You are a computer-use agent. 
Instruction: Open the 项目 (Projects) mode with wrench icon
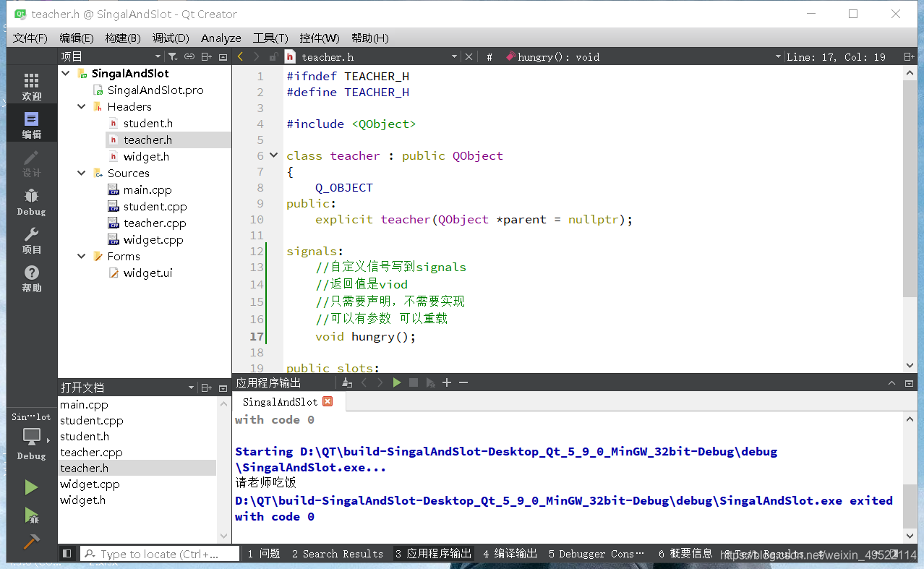(x=31, y=240)
